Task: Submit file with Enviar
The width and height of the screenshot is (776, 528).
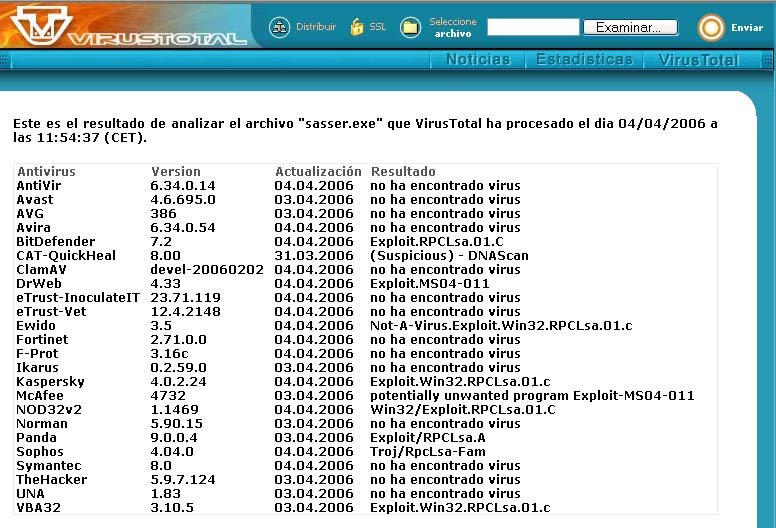Action: click(747, 28)
